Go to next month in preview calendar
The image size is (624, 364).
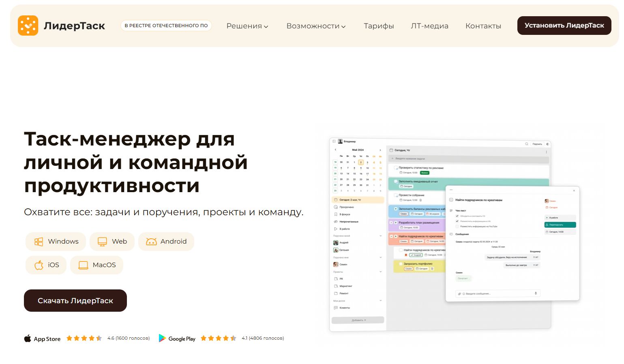[380, 150]
